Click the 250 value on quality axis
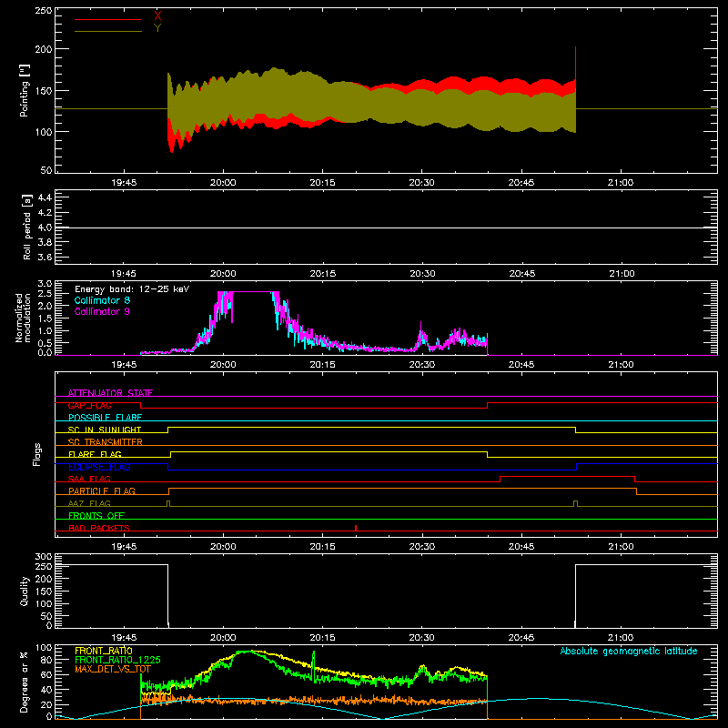Viewport: 728px width, 728px height. coord(44,566)
